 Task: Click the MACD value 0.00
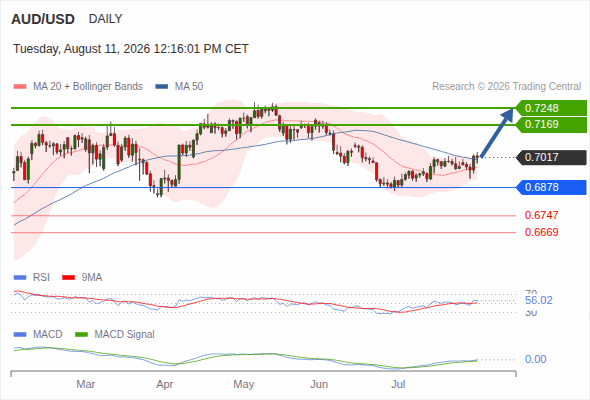click(535, 359)
